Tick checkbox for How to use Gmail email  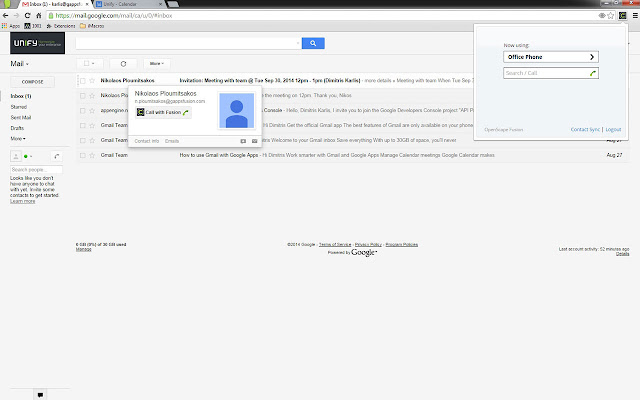pyautogui.click(x=83, y=156)
